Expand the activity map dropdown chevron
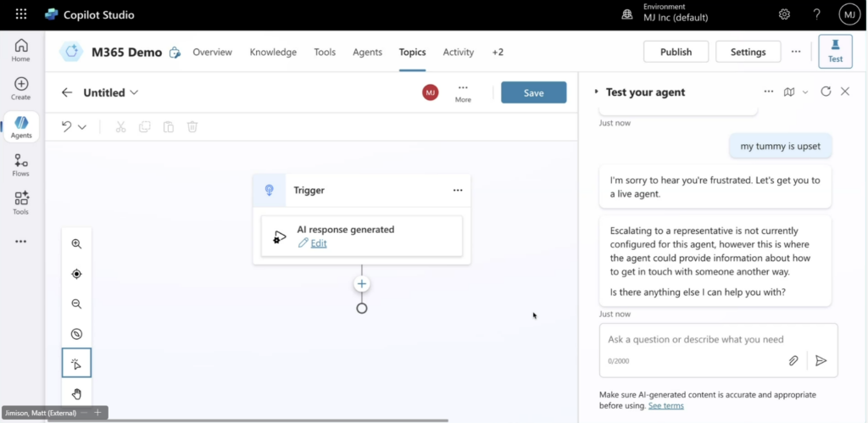This screenshot has height=423, width=868. (805, 92)
